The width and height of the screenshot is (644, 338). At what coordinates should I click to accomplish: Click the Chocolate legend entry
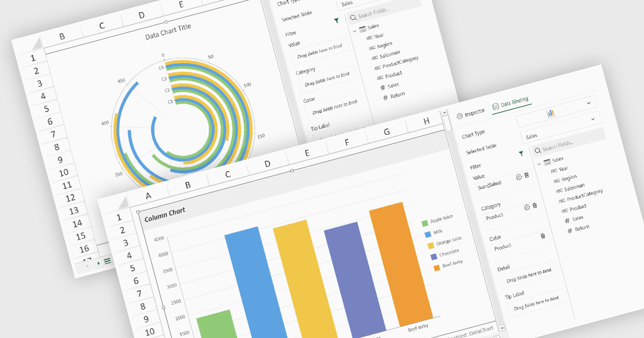coord(447,254)
